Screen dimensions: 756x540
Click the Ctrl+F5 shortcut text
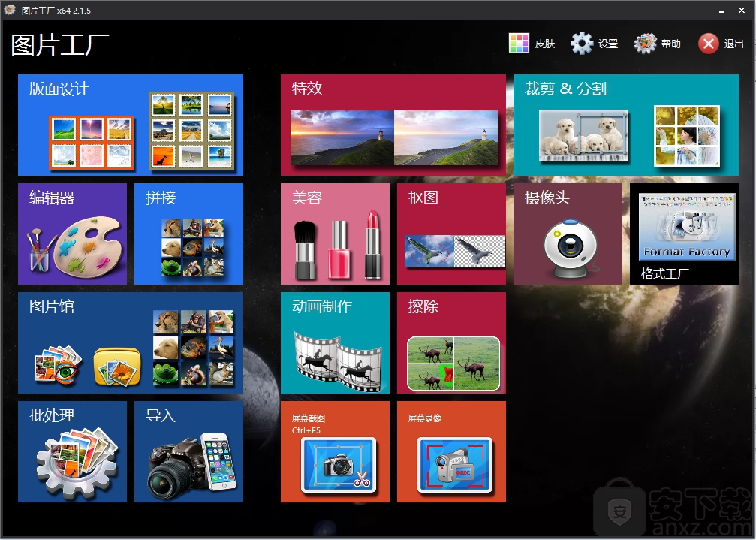[x=306, y=430]
